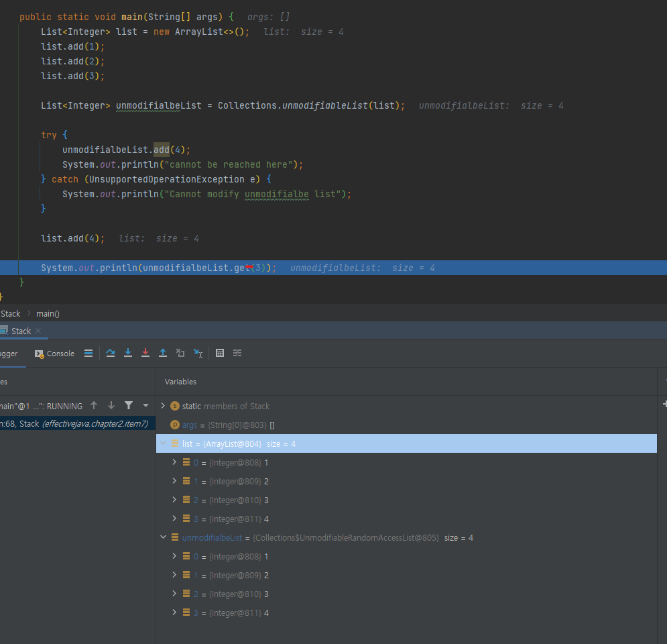Collapse the unmodifialbeList variable node
Viewport: 667px width, 644px height.
(163, 537)
